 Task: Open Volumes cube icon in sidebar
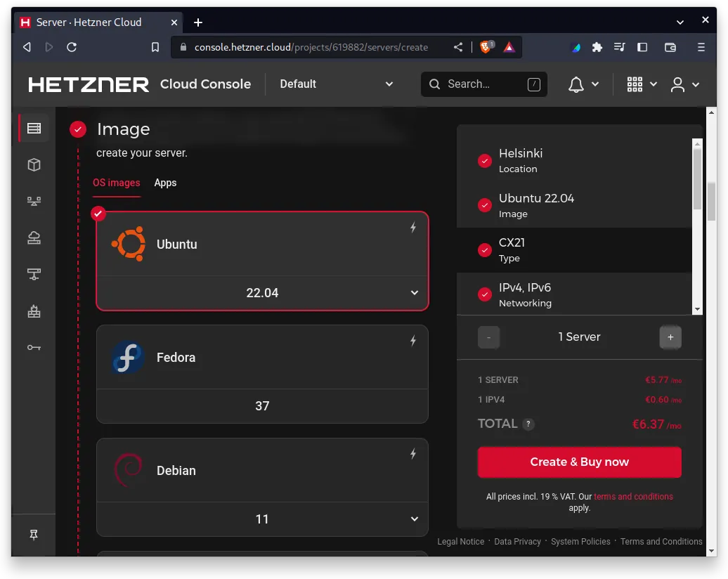34,164
